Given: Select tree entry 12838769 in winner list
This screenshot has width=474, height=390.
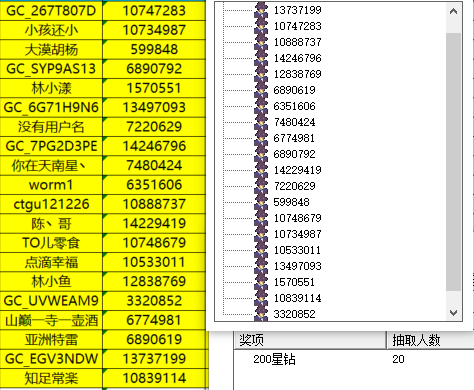Looking at the screenshot, I should 297,74.
